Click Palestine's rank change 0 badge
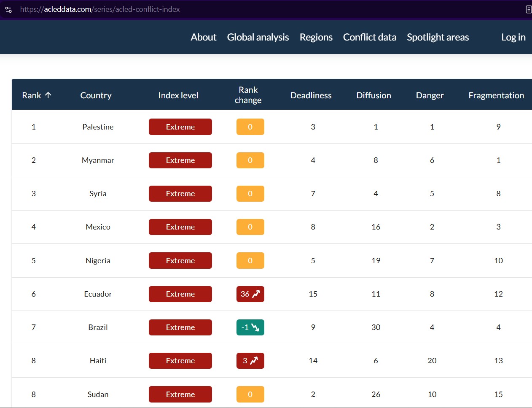 250,127
